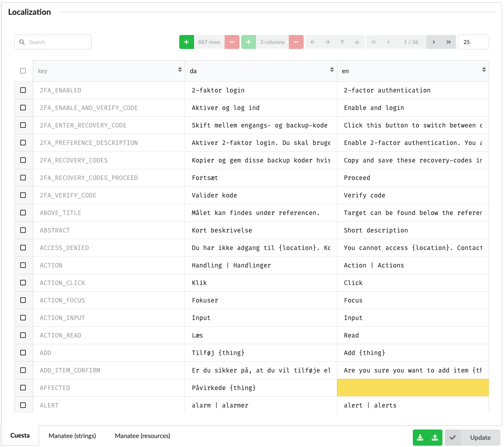This screenshot has height=447, width=504.
Task: Switch to the Cuesta tab
Action: pos(20,435)
